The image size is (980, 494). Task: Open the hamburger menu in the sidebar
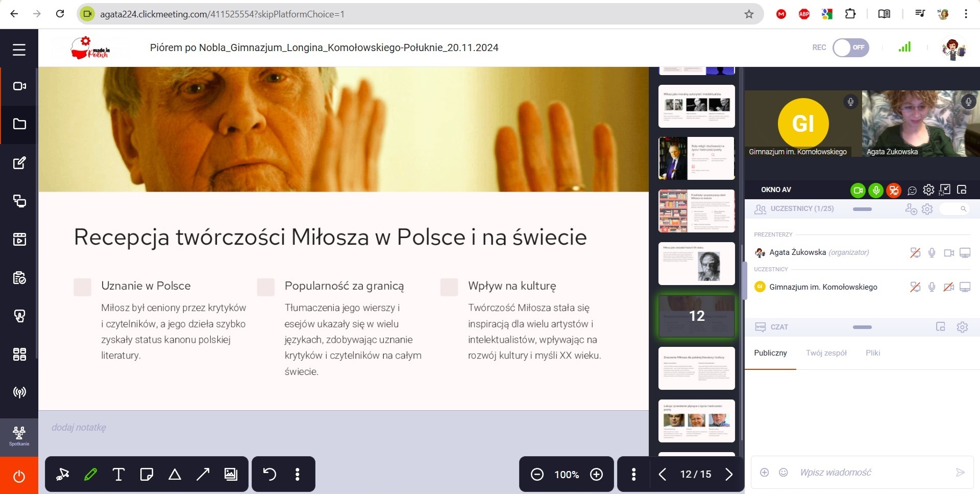tap(19, 50)
